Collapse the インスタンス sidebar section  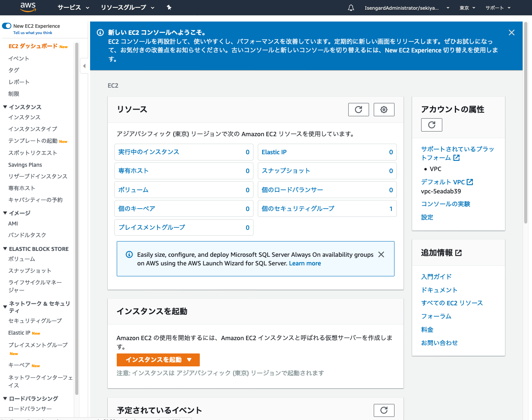point(5,107)
